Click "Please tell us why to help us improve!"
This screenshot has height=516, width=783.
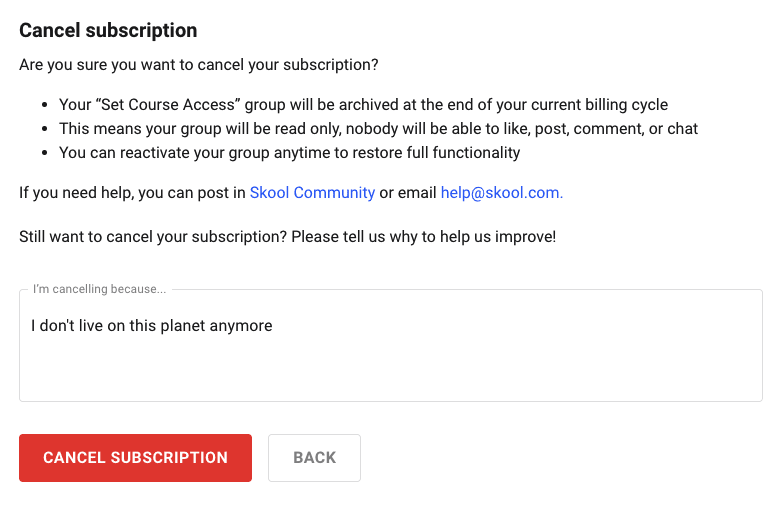pyautogui.click(x=436, y=237)
